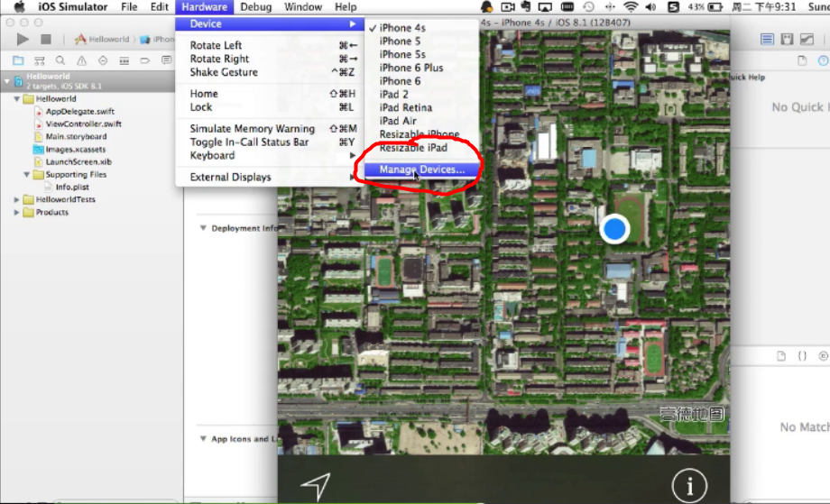This screenshot has height=504, width=830.
Task: Open the Wi-Fi status menu
Action: point(631,7)
